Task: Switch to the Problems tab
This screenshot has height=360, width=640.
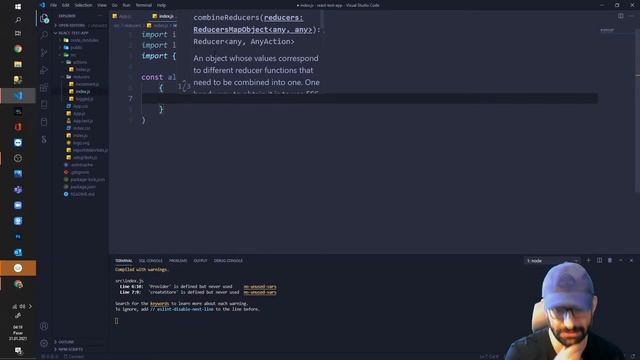Action: 178,260
